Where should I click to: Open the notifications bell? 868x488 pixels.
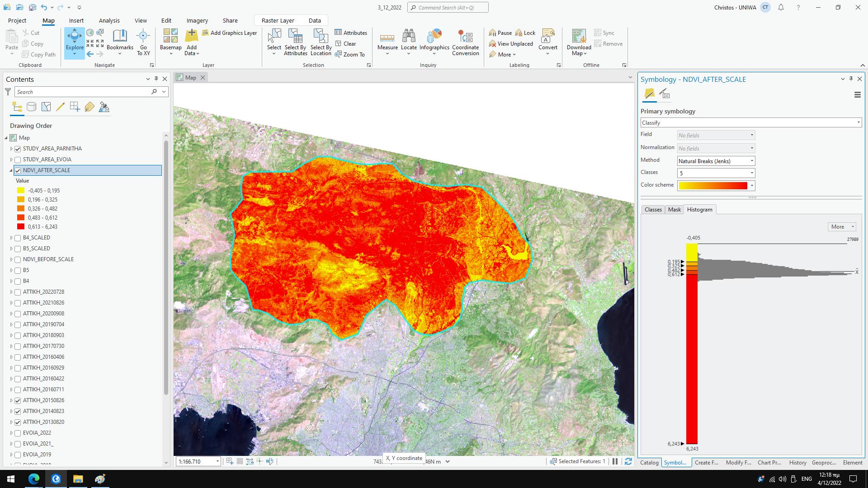(781, 7)
